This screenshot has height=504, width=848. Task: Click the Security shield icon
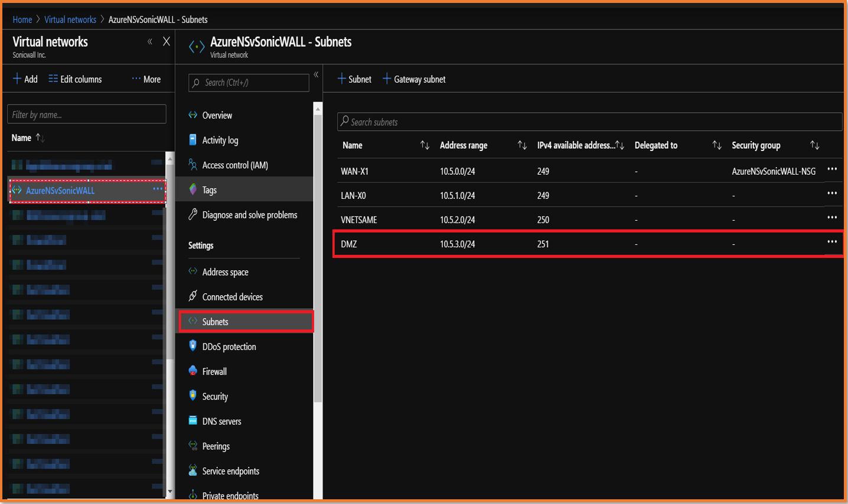[x=193, y=395]
